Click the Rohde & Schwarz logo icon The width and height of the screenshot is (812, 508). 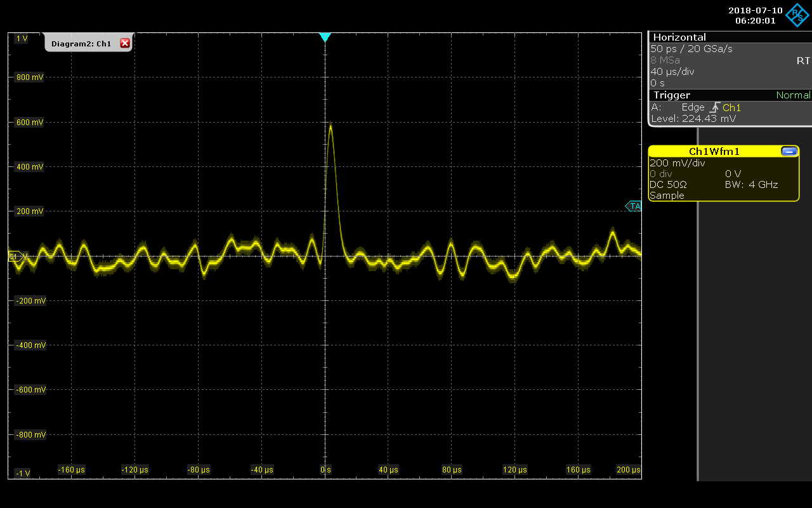797,15
